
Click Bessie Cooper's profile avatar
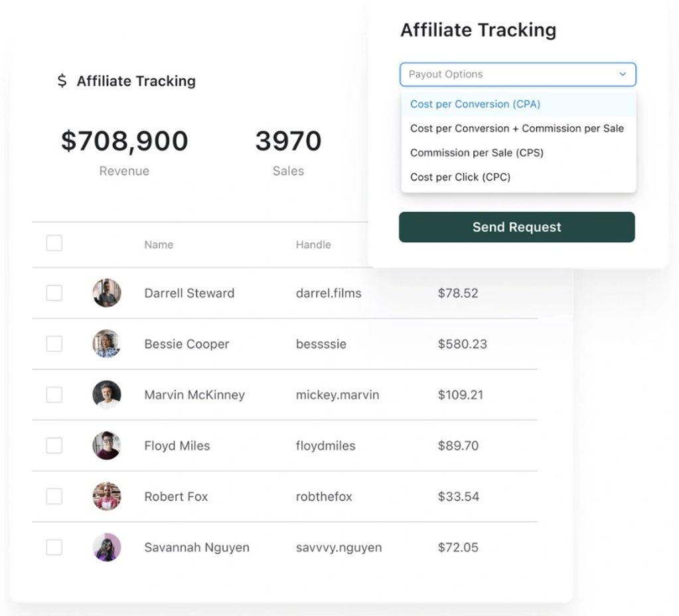[x=106, y=344]
